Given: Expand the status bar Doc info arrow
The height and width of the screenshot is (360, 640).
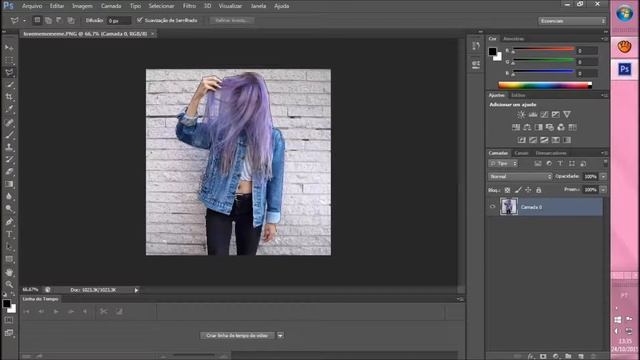Looking at the screenshot, I should [x=136, y=290].
